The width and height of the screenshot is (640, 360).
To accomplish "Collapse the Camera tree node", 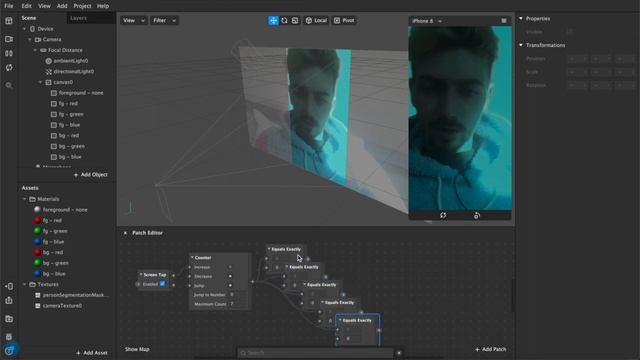I will 30,40.
